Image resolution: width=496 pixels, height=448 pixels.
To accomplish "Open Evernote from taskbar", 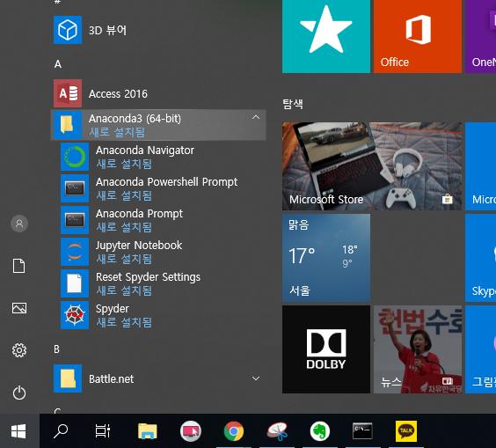I will (x=320, y=431).
